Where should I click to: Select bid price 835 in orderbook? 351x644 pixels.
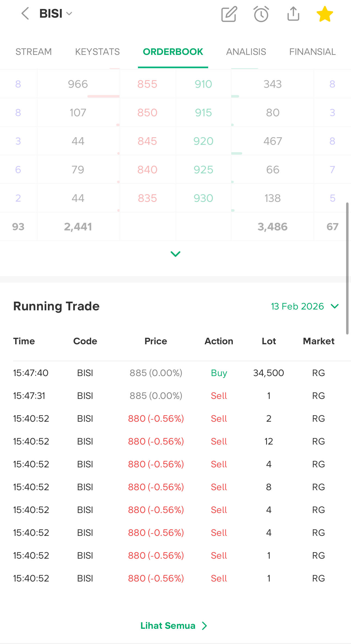(x=147, y=198)
